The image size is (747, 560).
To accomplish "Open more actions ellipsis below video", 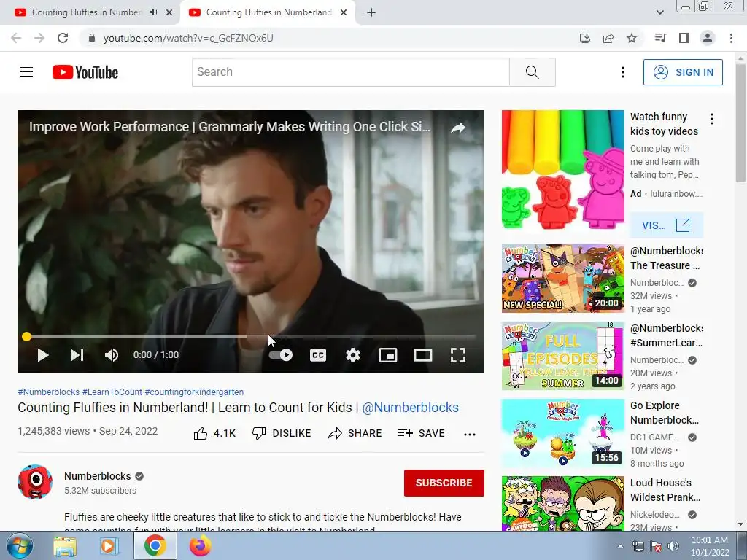I will coord(470,435).
